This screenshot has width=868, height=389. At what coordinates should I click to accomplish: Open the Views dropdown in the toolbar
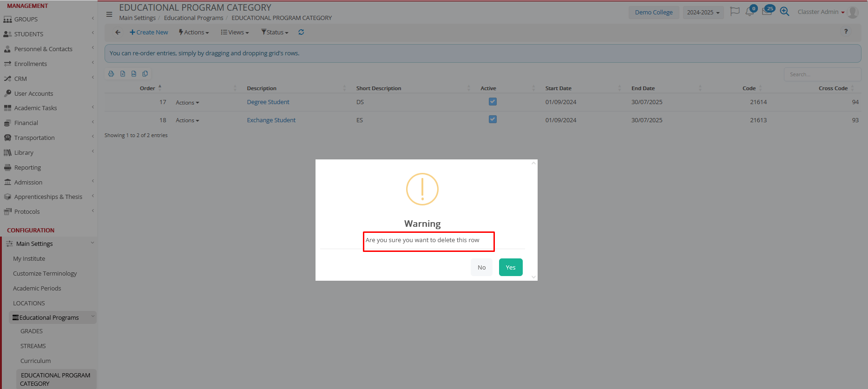pyautogui.click(x=235, y=32)
